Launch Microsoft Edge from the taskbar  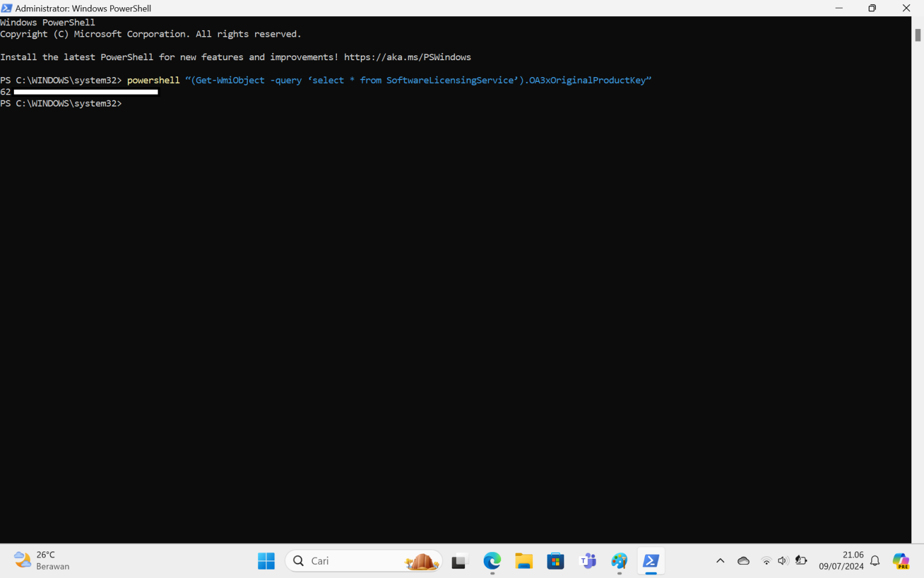(x=492, y=561)
